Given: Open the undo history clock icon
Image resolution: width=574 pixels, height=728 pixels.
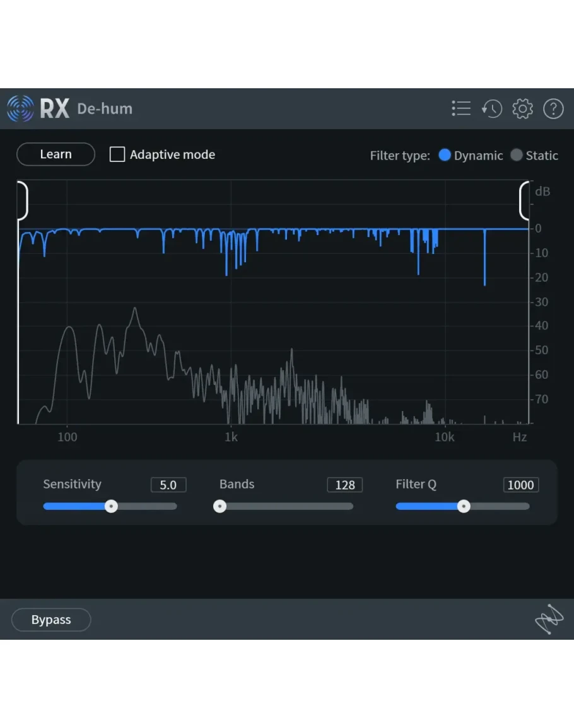Looking at the screenshot, I should 491,109.
